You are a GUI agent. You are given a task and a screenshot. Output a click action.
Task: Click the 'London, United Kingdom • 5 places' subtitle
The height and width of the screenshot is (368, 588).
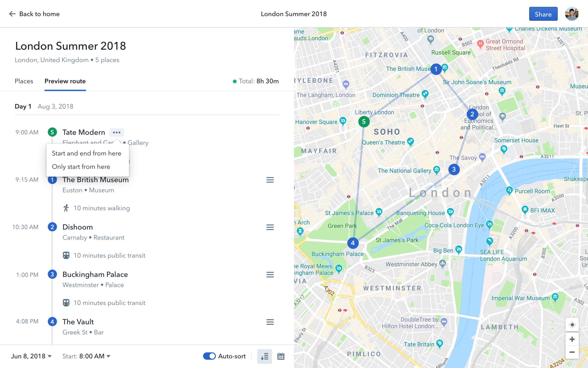(67, 60)
